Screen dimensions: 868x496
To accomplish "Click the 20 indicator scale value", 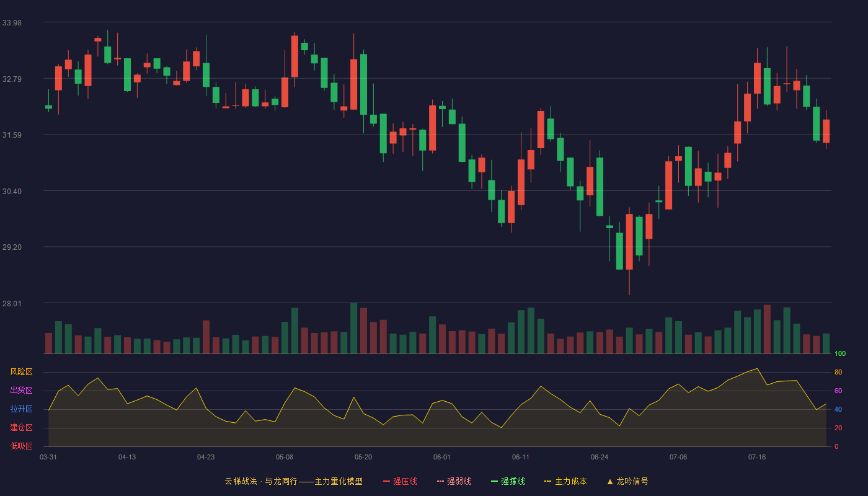I will 838,428.
